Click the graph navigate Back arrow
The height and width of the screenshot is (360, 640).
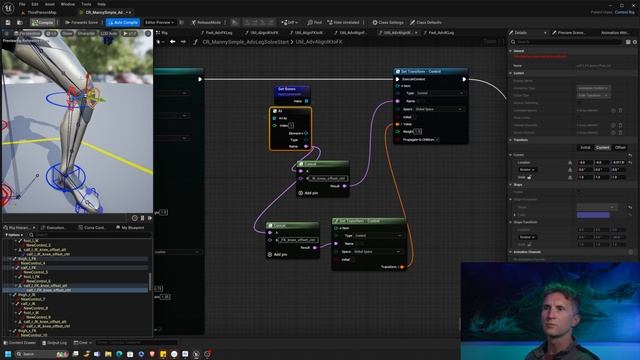coord(173,42)
